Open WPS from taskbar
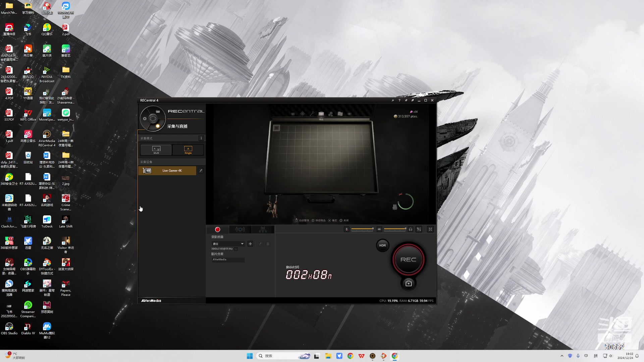Viewport: 644px width, 362px height. [x=361, y=356]
